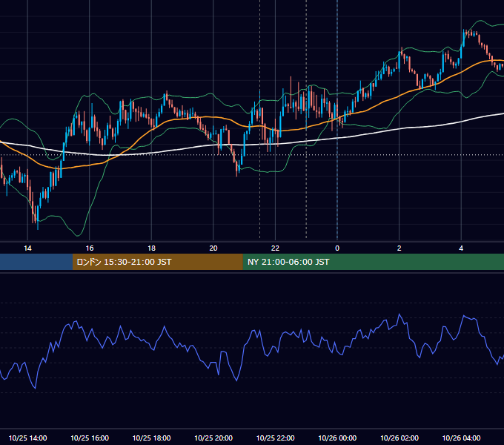This screenshot has width=504, height=445.
Task: Select the 10/26 04:00 date label
Action: 461,438
